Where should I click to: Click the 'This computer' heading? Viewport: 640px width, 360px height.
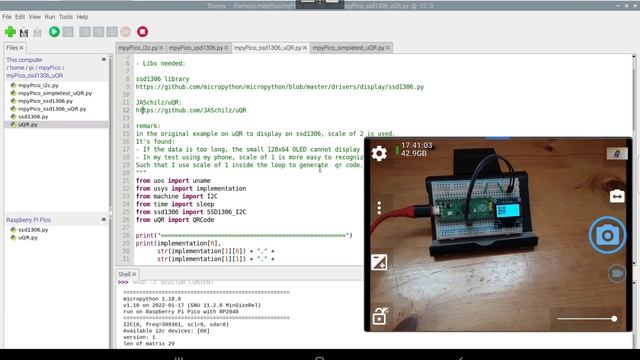pyautogui.click(x=24, y=60)
